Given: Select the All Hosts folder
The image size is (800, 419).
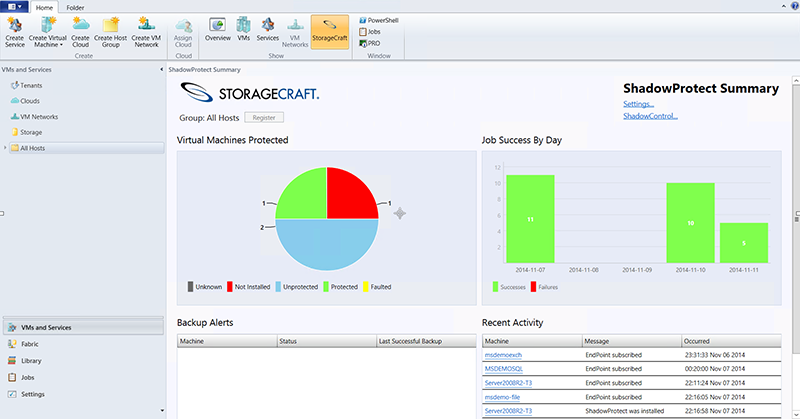Looking at the screenshot, I should pos(87,148).
